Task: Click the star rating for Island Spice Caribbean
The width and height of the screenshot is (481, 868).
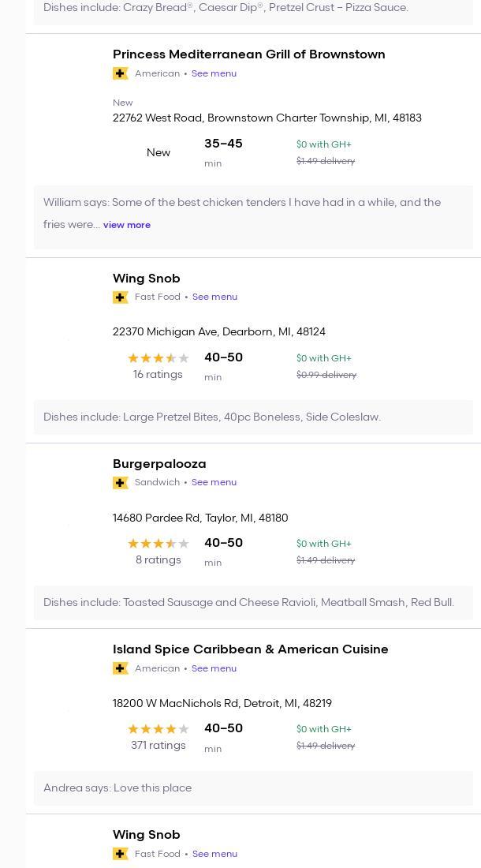Action: click(158, 729)
